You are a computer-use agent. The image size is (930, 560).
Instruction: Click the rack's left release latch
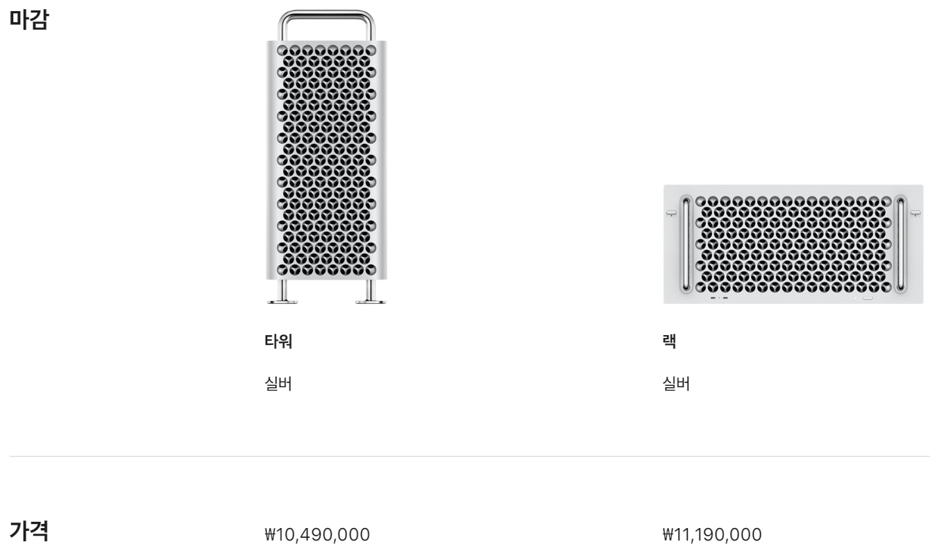pyautogui.click(x=671, y=213)
